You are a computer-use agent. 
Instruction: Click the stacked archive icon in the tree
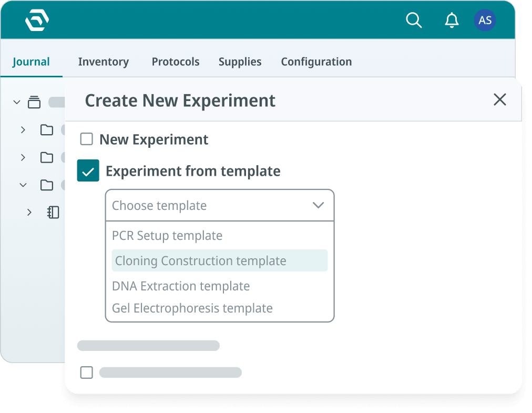point(34,102)
